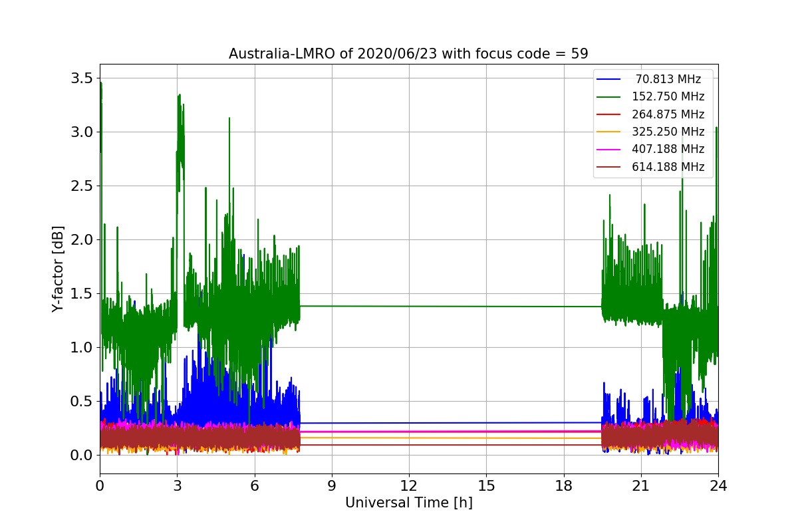Click the orange line sample in legend
The width and height of the screenshot is (798, 532).
click(x=608, y=132)
